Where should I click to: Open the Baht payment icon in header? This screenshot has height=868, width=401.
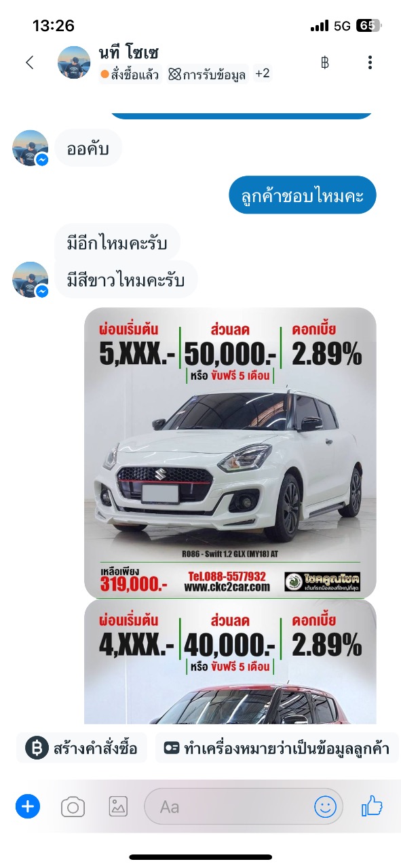324,62
